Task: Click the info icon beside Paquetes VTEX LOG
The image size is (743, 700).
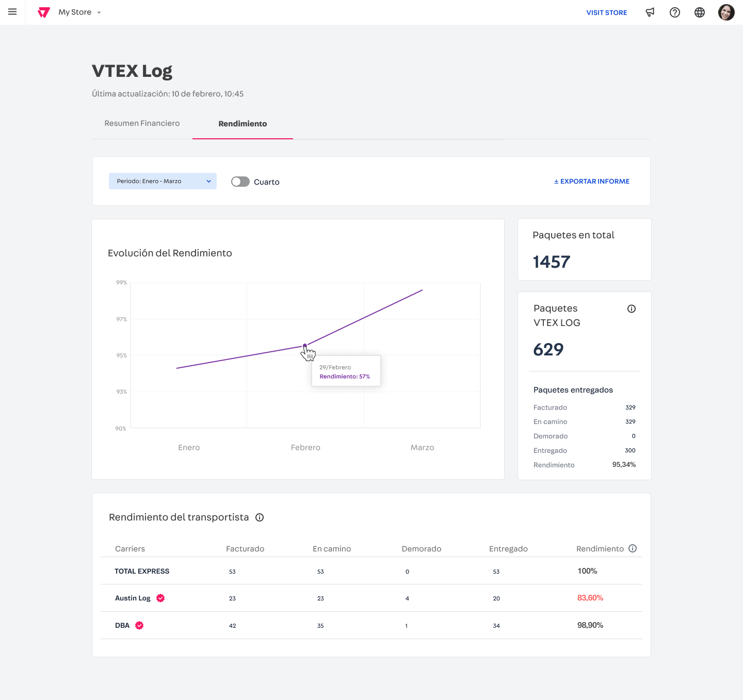Action: [632, 308]
